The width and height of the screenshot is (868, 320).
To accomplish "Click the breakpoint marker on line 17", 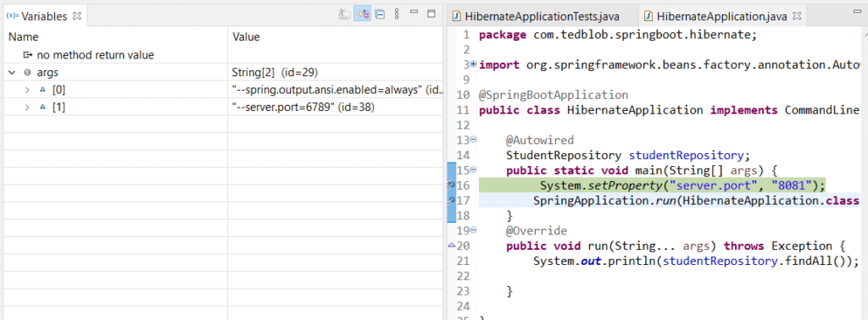I will point(451,200).
